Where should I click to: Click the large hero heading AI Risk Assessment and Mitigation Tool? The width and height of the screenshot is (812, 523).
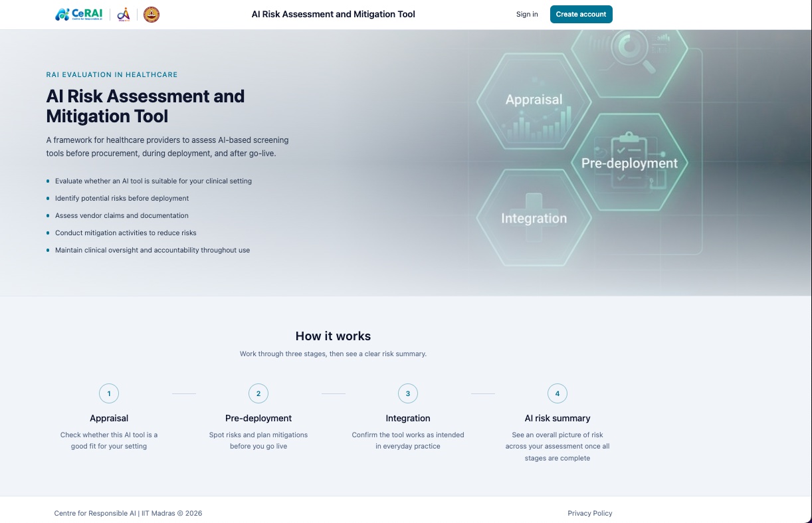click(x=146, y=106)
